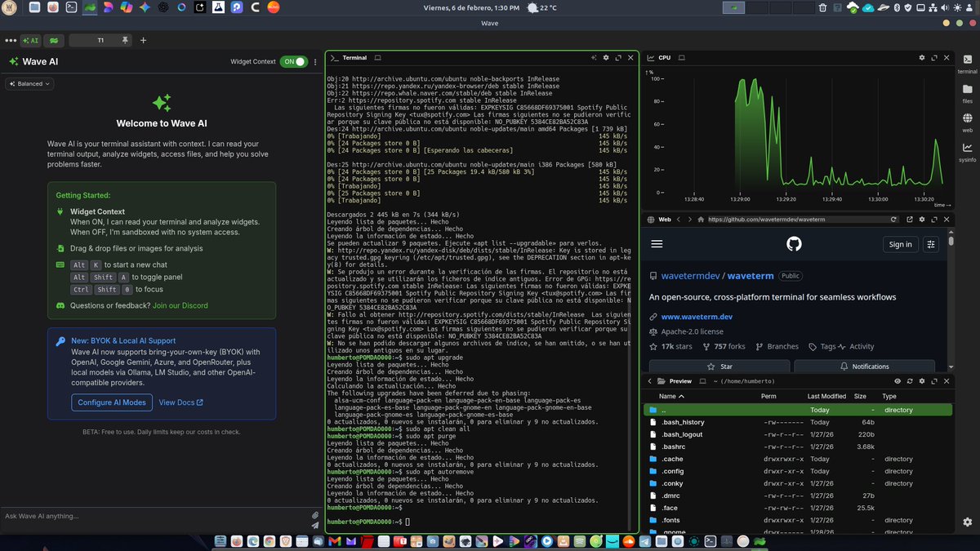Image resolution: width=980 pixels, height=551 pixels.
Task: Open the three-dots app menu in tab bar
Action: pyautogui.click(x=11, y=40)
